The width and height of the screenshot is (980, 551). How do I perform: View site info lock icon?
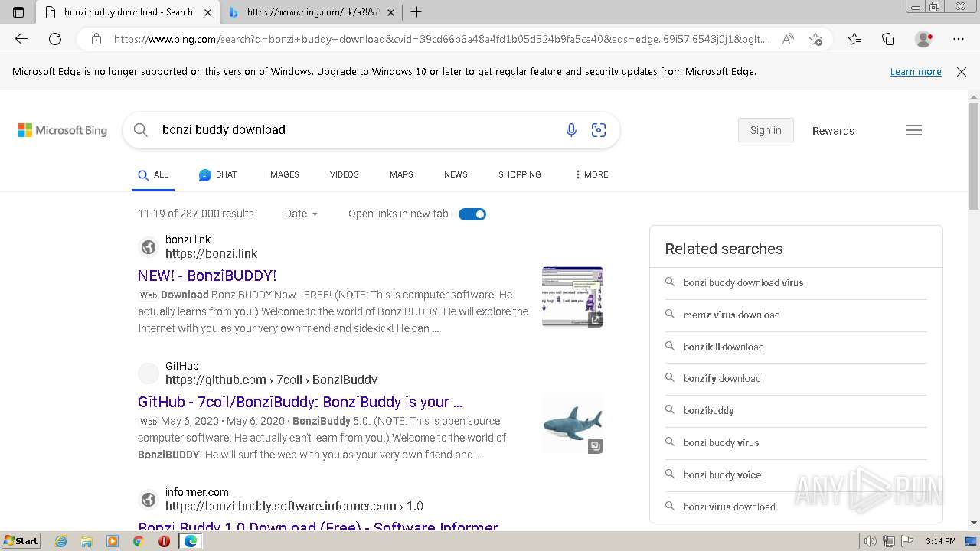96,39
